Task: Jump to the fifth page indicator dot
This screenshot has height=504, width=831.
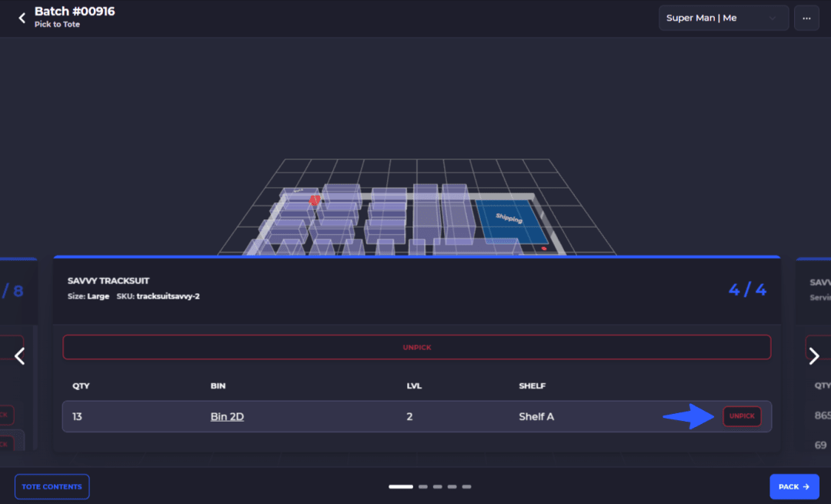Action: coord(466,486)
